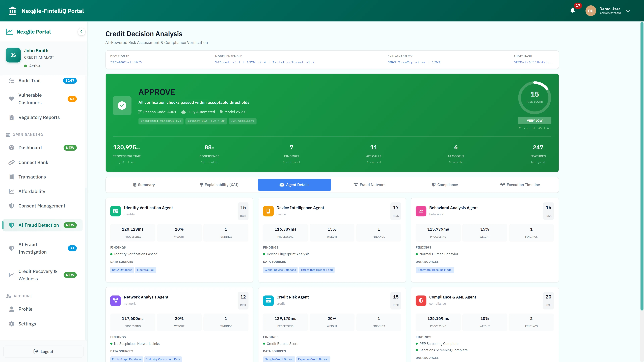Open the Nexgile Portal home icon

click(10, 32)
